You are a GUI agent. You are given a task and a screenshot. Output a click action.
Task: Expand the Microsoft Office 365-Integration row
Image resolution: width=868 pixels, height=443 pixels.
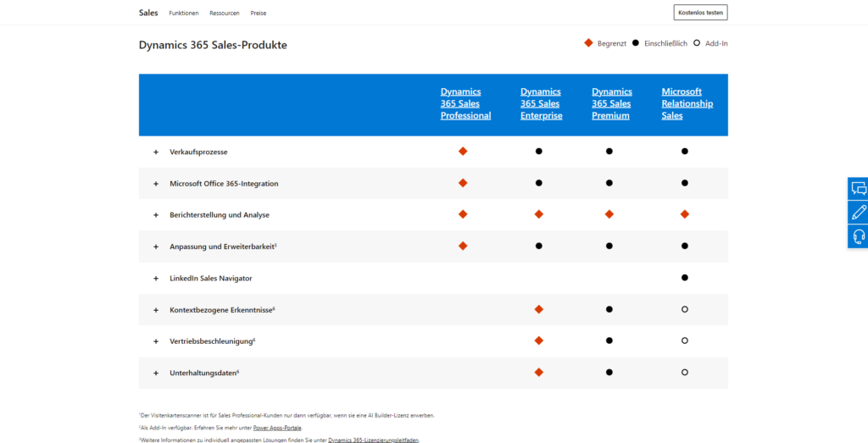coord(156,184)
